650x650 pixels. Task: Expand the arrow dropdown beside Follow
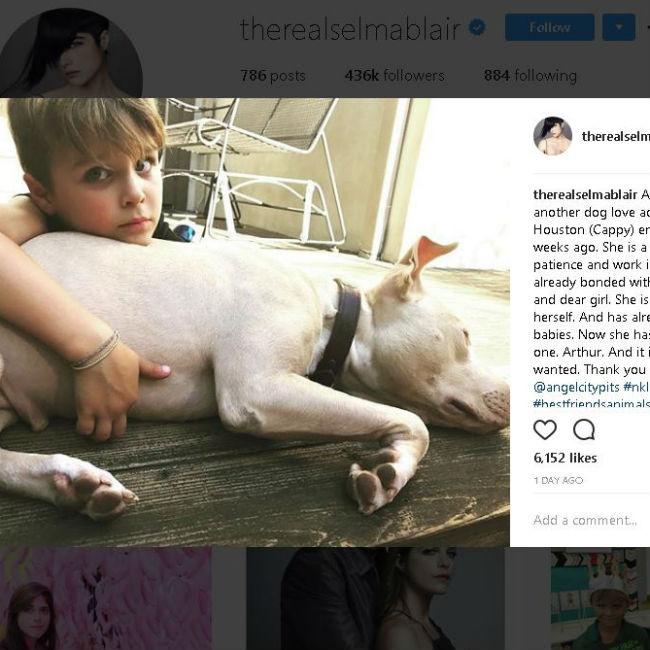(618, 27)
